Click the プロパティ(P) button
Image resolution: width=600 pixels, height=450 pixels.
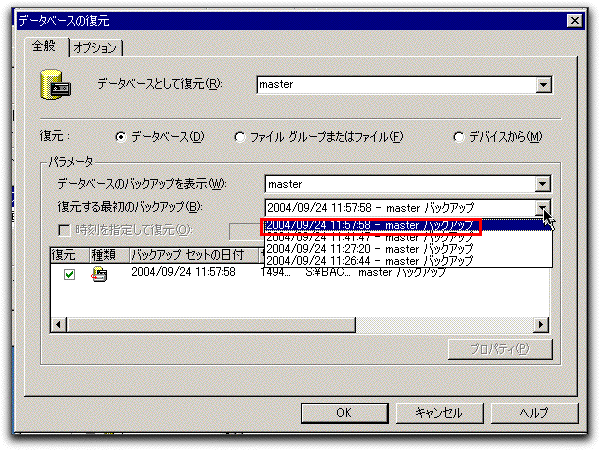pos(500,349)
